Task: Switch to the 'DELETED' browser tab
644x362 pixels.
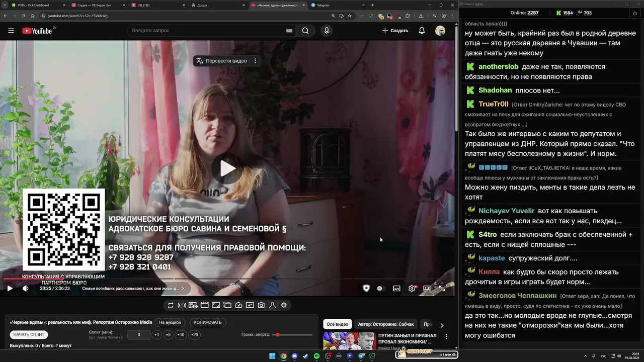Action: [x=158, y=5]
